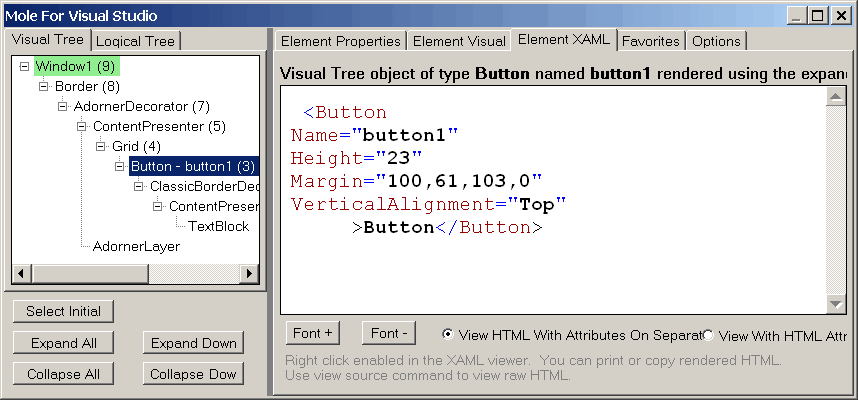Switch to the Logical Tree tab
Screen dimensions: 858x400
[135, 41]
